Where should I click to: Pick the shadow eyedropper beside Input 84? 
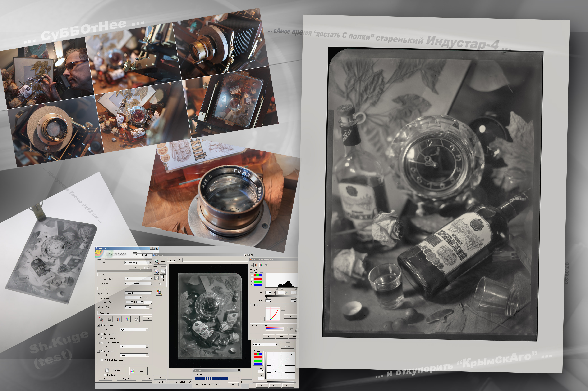[x=274, y=293]
